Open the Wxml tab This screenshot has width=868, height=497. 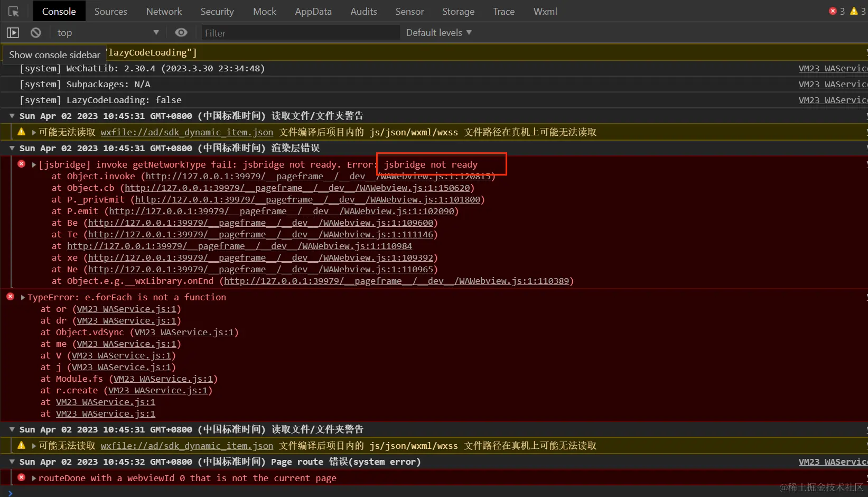pos(545,11)
